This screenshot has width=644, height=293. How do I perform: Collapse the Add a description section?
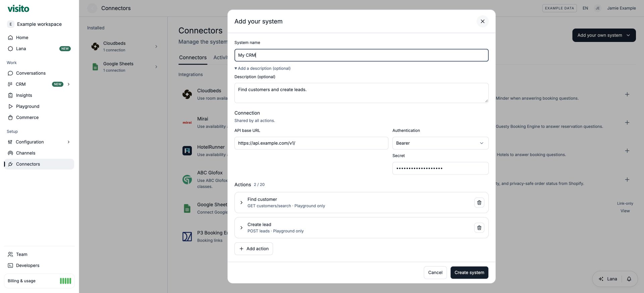pos(263,68)
